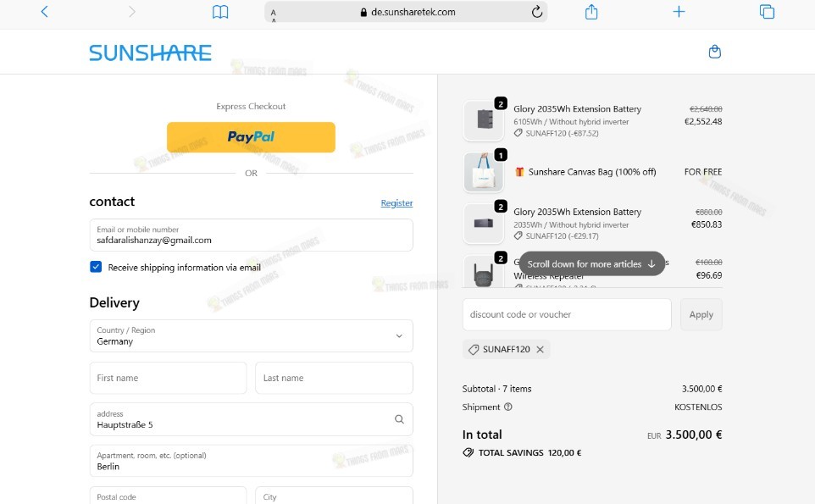This screenshot has height=504, width=815.
Task: Click the Email or mobile number field
Action: point(251,235)
